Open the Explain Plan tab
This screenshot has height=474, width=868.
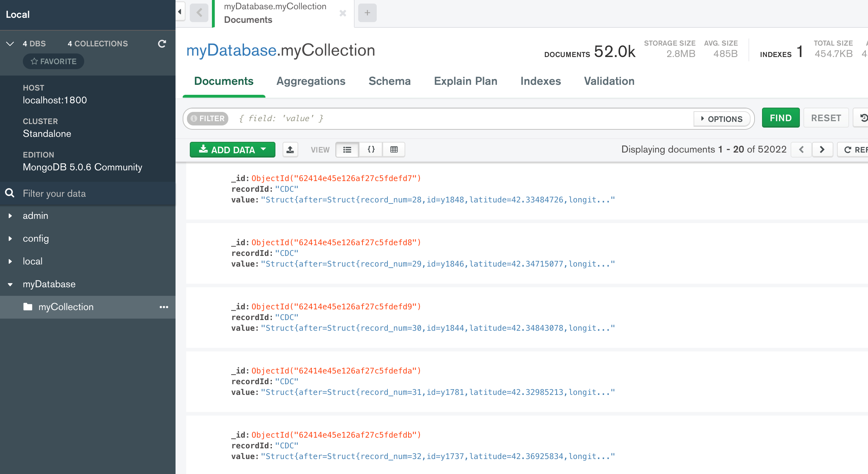pyautogui.click(x=465, y=81)
